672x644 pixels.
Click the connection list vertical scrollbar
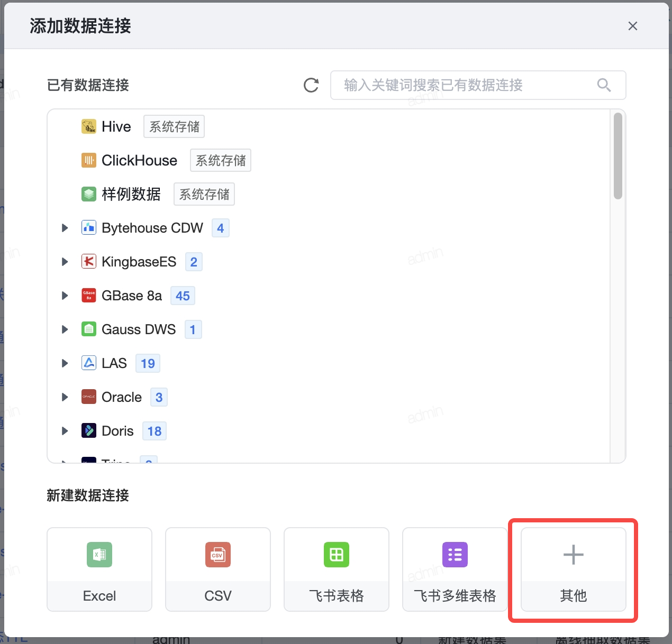(618, 156)
